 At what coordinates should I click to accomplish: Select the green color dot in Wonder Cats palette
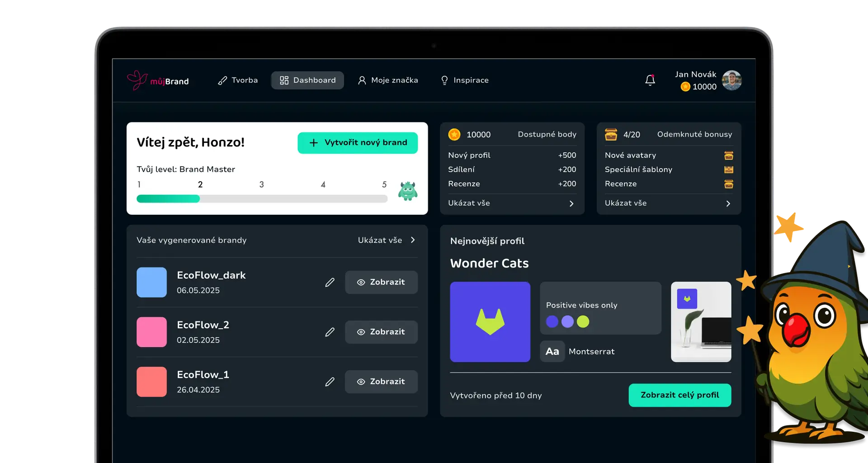[x=584, y=321]
